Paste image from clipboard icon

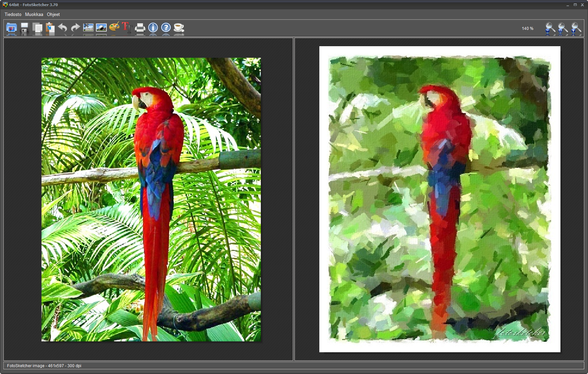[50, 28]
